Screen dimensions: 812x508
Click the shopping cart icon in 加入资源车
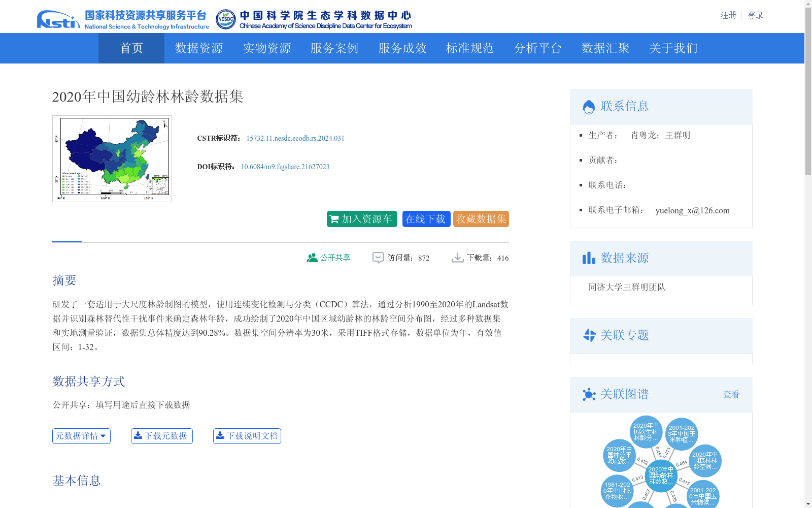coord(334,219)
